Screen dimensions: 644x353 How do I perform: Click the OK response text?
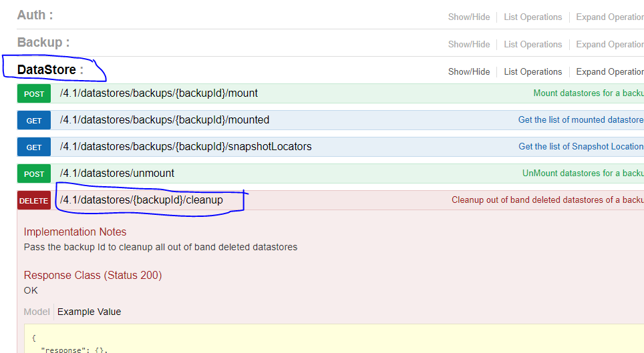point(31,291)
